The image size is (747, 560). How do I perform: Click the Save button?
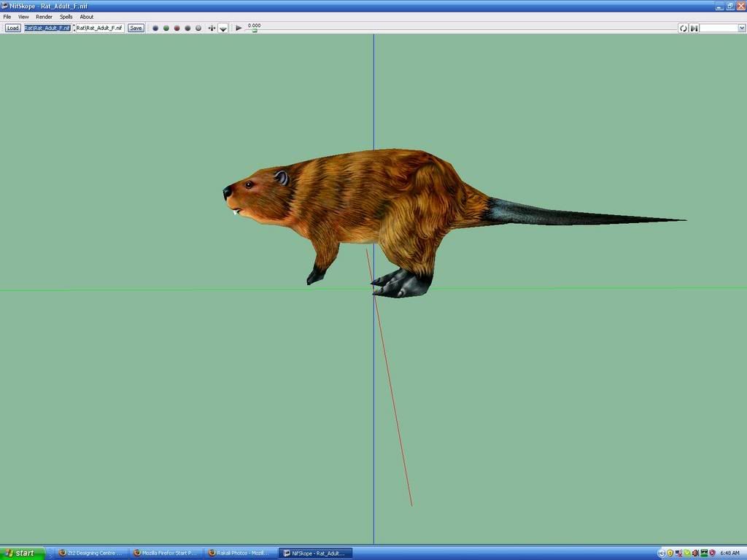pos(136,28)
